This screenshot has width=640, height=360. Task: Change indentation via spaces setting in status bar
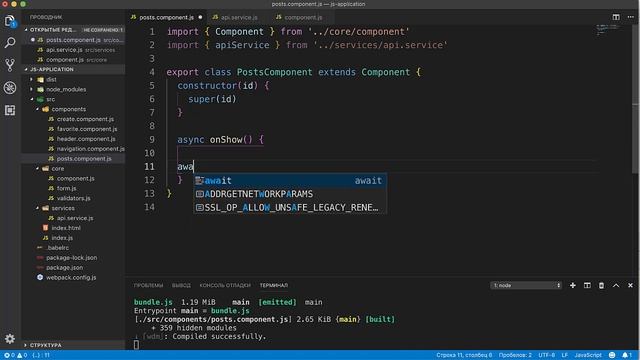coord(515,355)
